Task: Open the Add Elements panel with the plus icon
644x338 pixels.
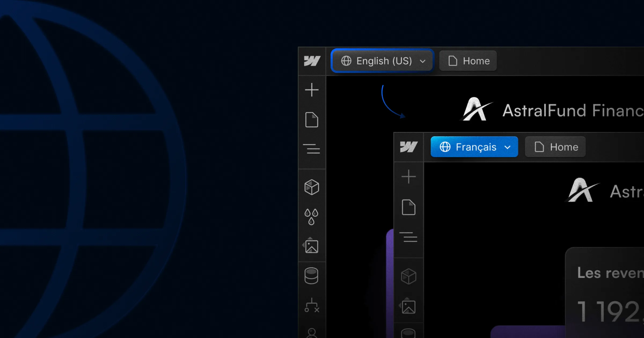Action: coord(312,90)
